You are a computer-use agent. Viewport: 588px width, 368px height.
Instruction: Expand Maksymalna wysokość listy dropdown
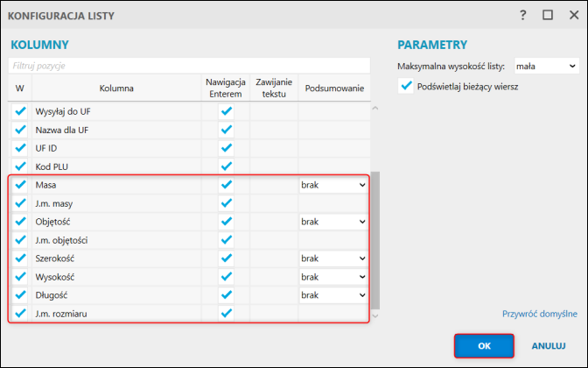coord(546,66)
